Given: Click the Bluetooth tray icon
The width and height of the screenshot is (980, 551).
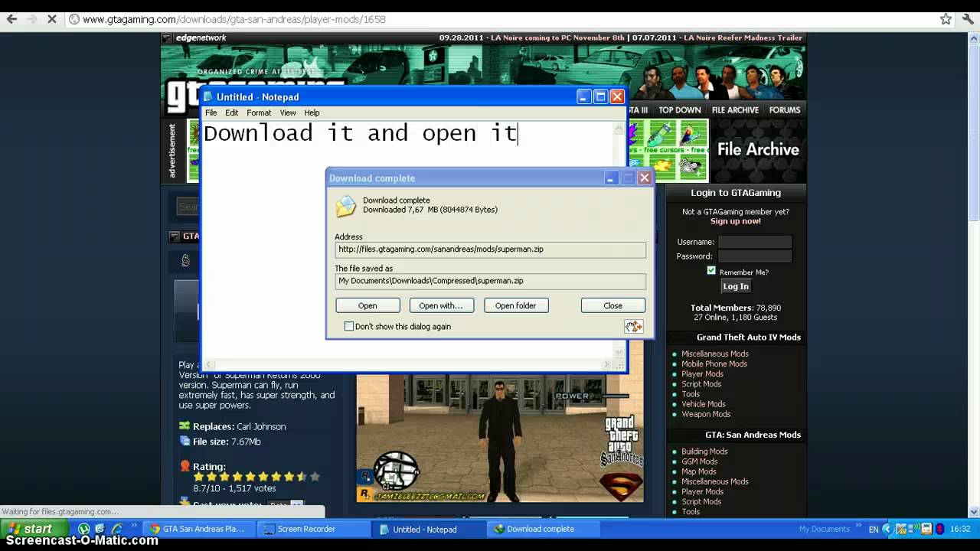Looking at the screenshot, I should 939,529.
